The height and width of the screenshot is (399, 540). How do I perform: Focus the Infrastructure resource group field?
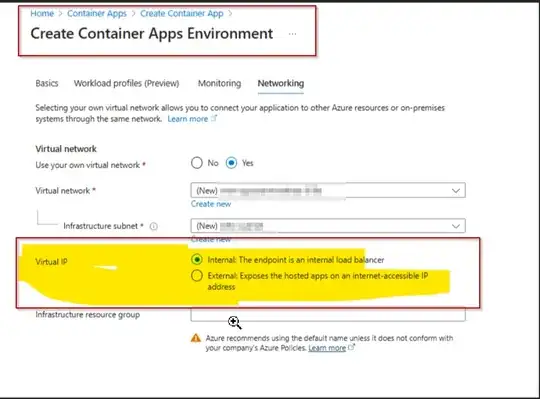[328, 315]
